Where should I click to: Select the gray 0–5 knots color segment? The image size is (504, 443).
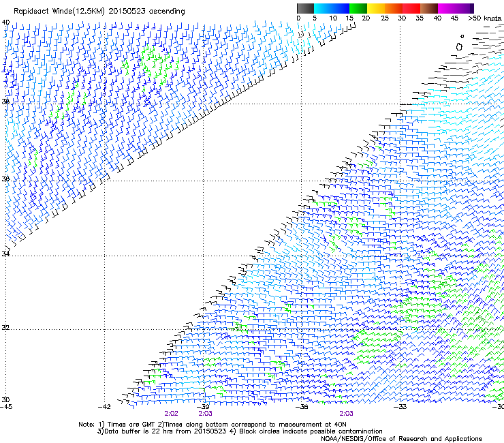(305, 8)
